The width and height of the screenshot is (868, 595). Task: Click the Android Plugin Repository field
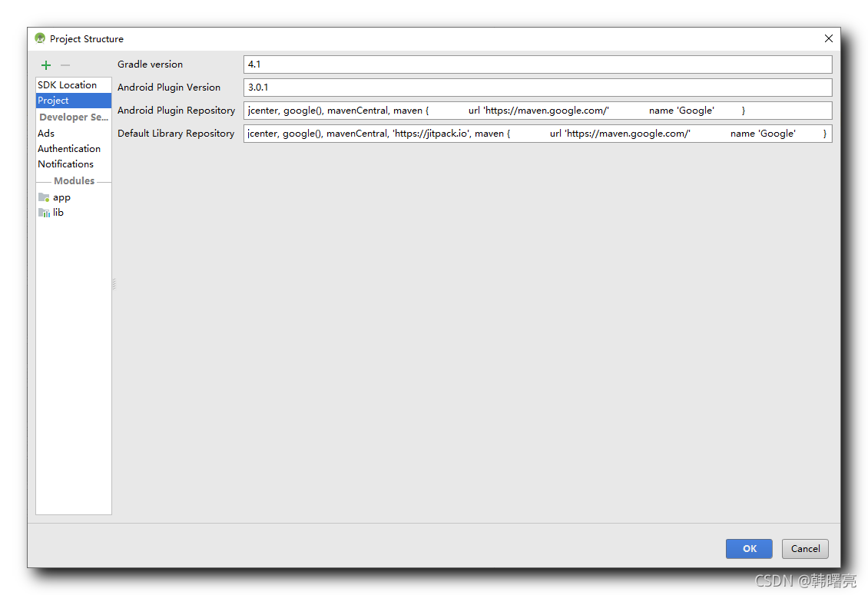[538, 110]
